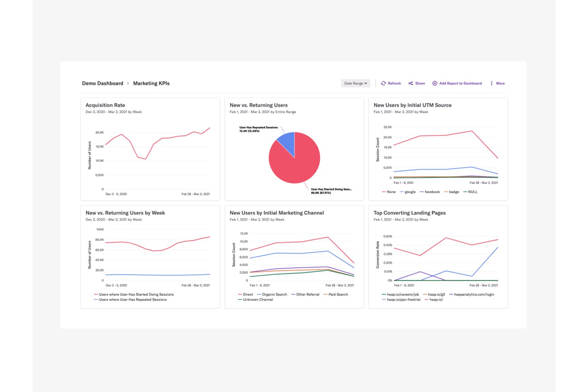Open the New vs. Returning Users report
588x392 pixels.
coord(259,105)
